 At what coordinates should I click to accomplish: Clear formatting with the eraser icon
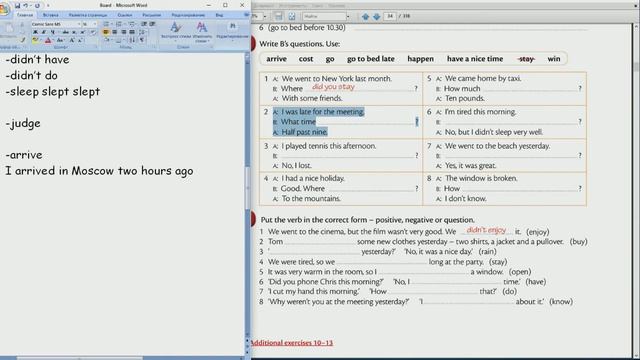(x=93, y=32)
